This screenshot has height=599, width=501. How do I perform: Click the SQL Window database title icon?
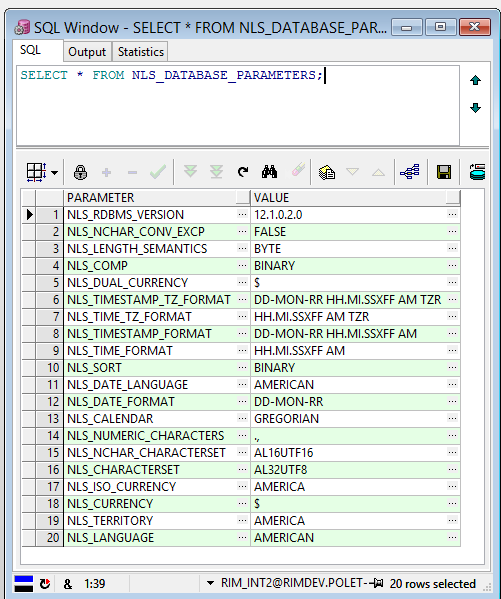(22, 28)
